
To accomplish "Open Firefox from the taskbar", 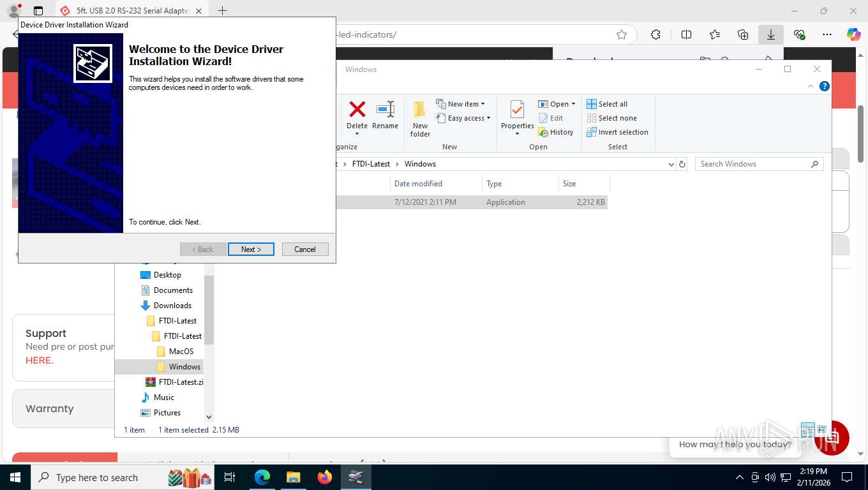I will tap(325, 477).
